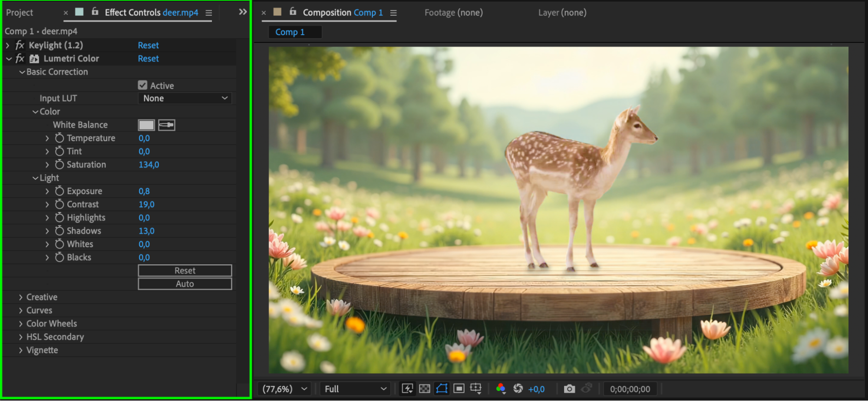Click the White Balance color swatch
The height and width of the screenshot is (401, 868).
pos(146,125)
